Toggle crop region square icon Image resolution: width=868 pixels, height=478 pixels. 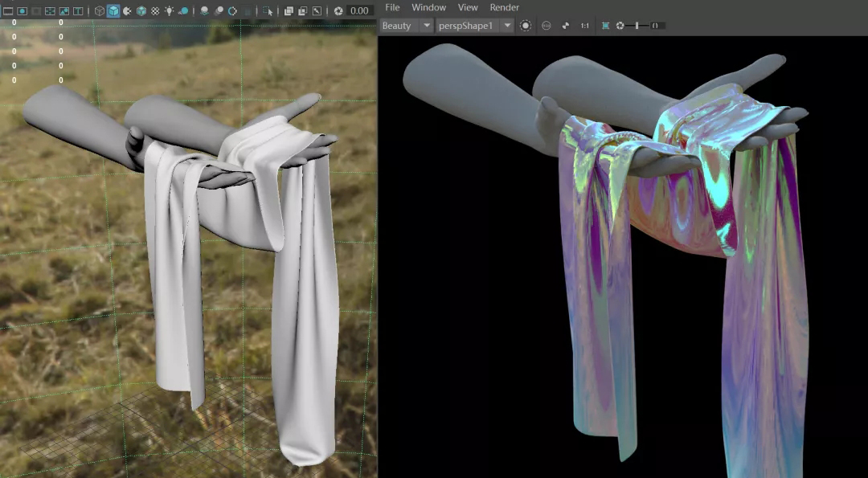point(606,26)
